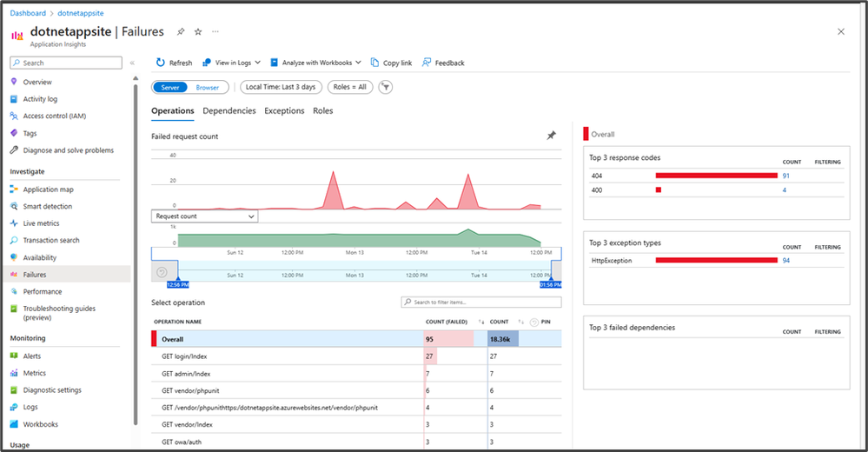The image size is (868, 452).
Task: Open the Request count dropdown
Action: point(204,216)
